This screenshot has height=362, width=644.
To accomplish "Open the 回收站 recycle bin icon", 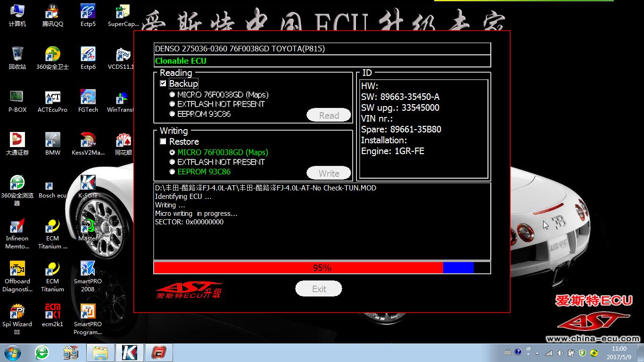I will point(17,58).
